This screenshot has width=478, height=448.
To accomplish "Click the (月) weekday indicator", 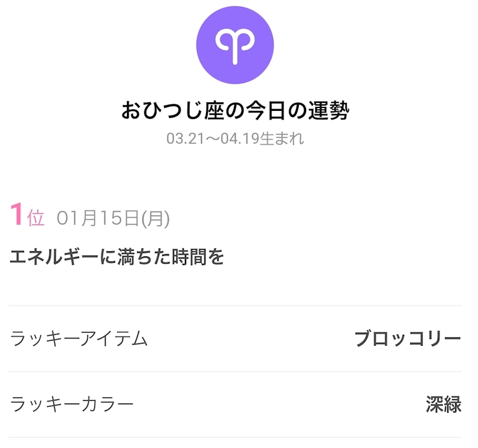I will coord(155,219).
